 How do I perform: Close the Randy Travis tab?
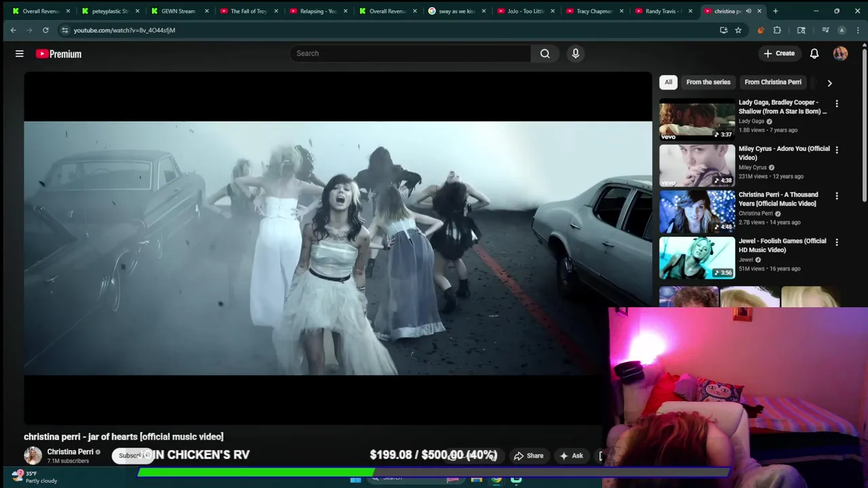pyautogui.click(x=690, y=11)
